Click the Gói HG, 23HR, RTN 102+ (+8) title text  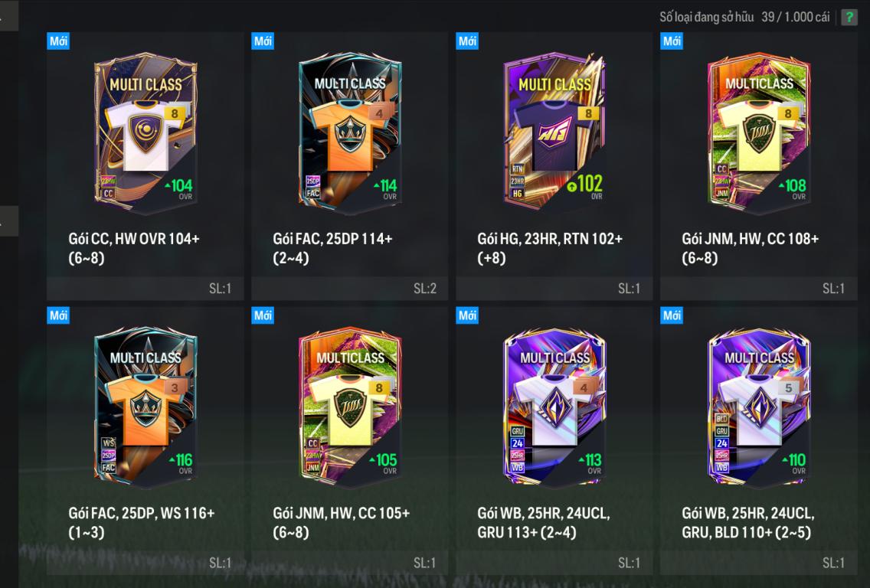click(x=550, y=248)
